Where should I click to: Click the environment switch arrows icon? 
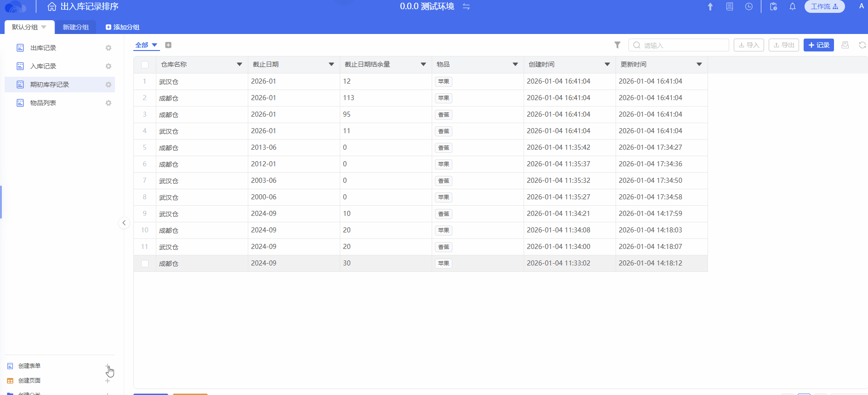pos(466,6)
